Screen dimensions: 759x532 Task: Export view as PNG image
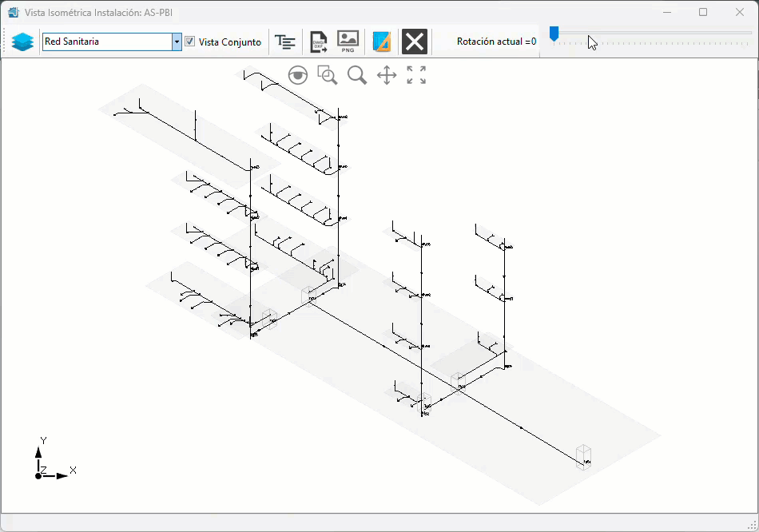coord(348,42)
